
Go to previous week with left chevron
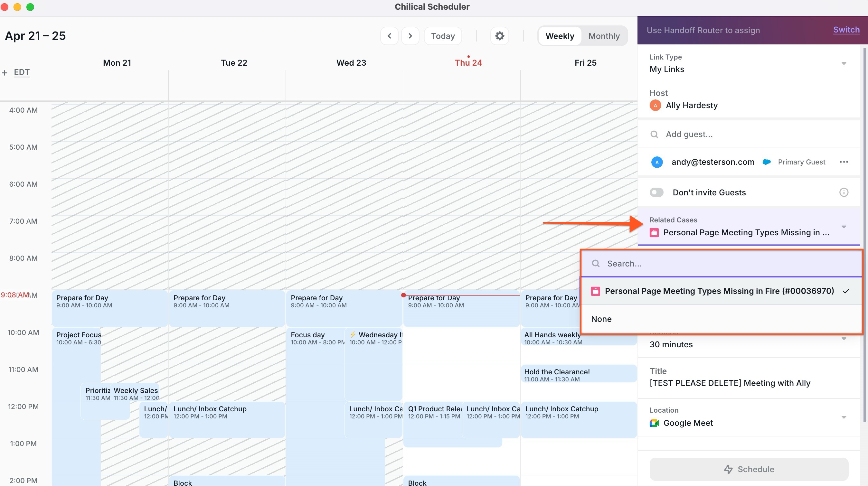point(389,36)
